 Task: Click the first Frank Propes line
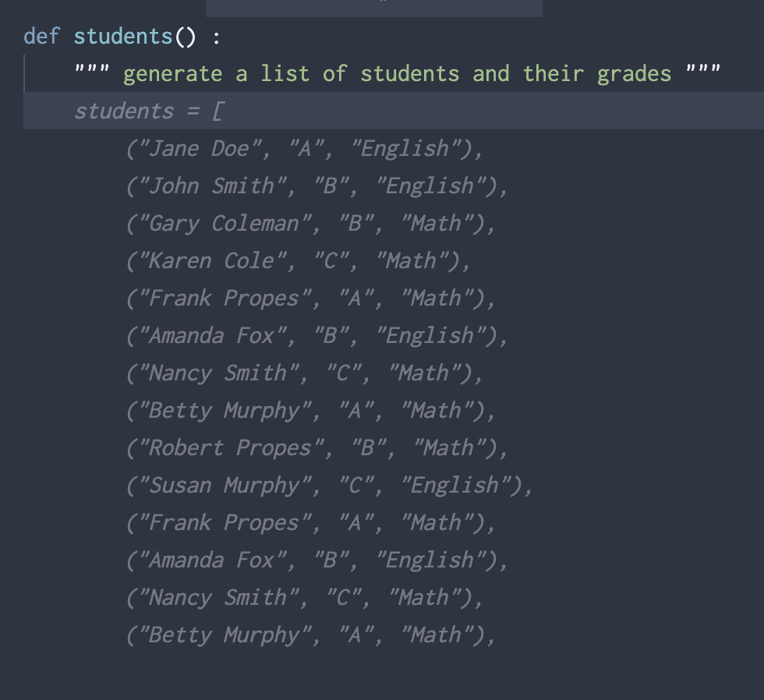(311, 299)
